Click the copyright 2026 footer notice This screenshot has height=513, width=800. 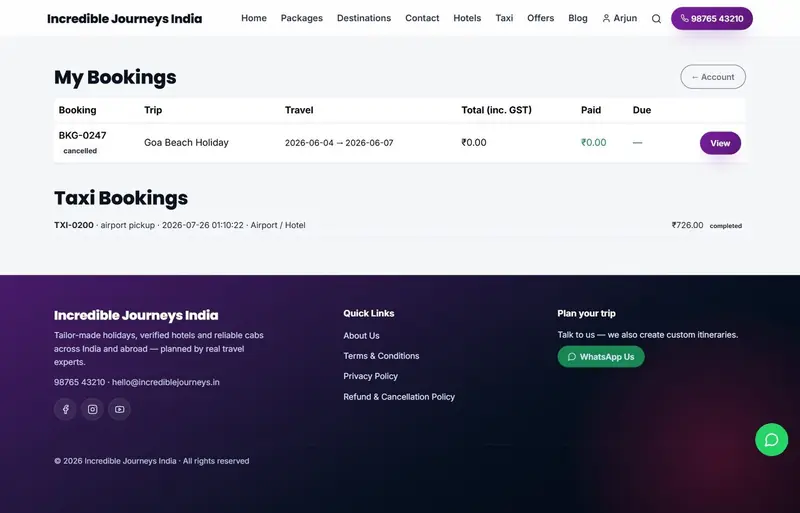[152, 461]
